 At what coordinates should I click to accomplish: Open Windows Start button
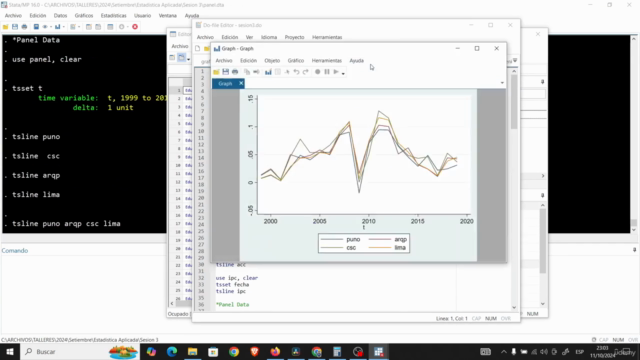point(10,351)
